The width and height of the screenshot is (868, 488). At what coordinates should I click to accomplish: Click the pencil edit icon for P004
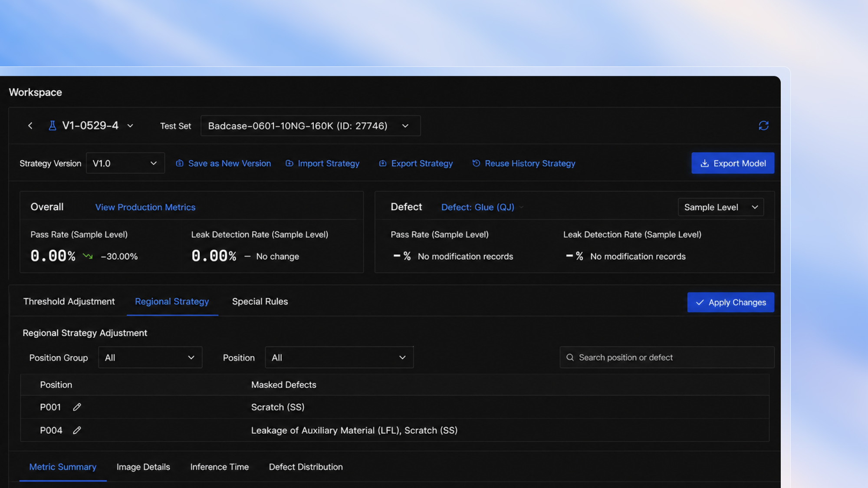point(77,430)
